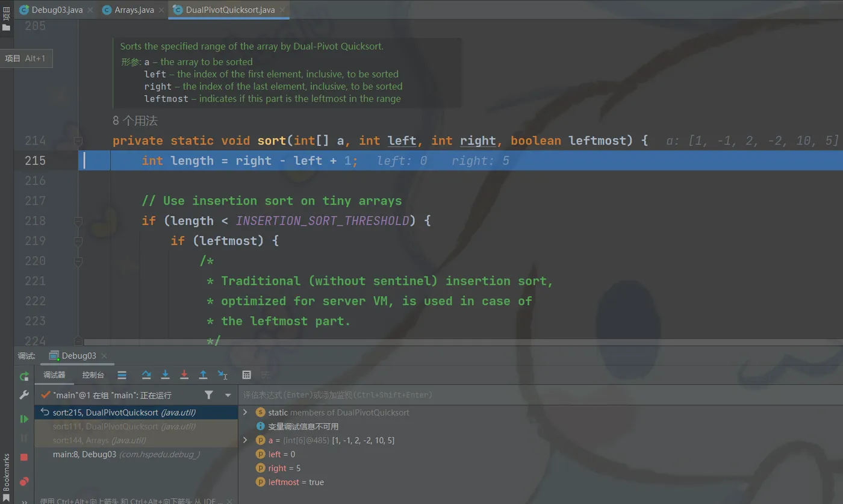The width and height of the screenshot is (843, 504).
Task: Close the Debug03.java editor tab
Action: (90, 10)
